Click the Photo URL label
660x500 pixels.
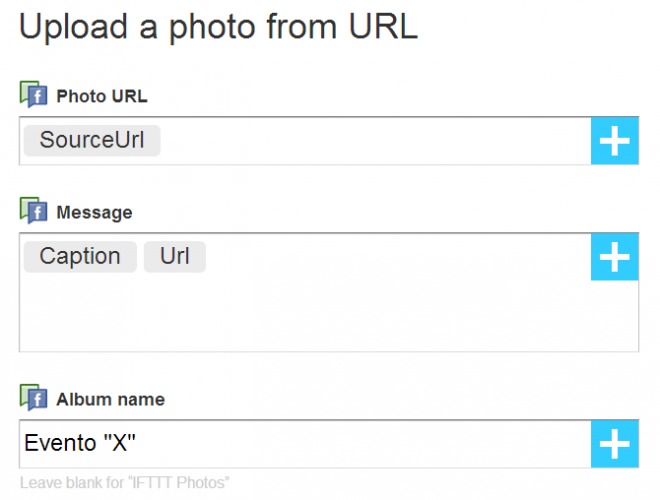coord(102,96)
